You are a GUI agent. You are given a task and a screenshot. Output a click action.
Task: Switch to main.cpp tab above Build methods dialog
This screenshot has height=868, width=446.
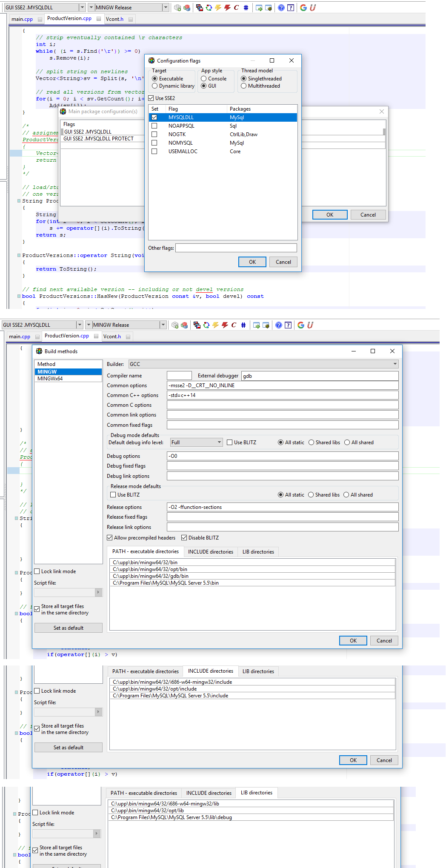click(x=20, y=337)
